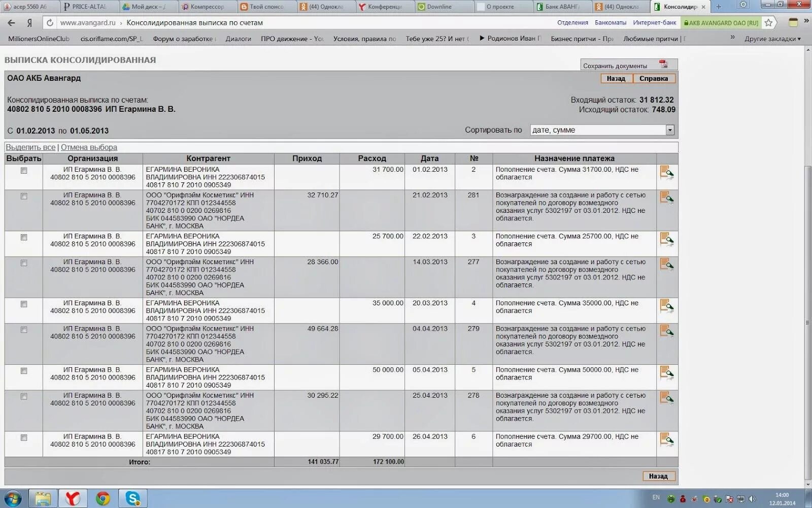Viewport: 812px width, 508px height.
Task: Select checkbox for 25.04.2013 transaction
Action: [24, 397]
